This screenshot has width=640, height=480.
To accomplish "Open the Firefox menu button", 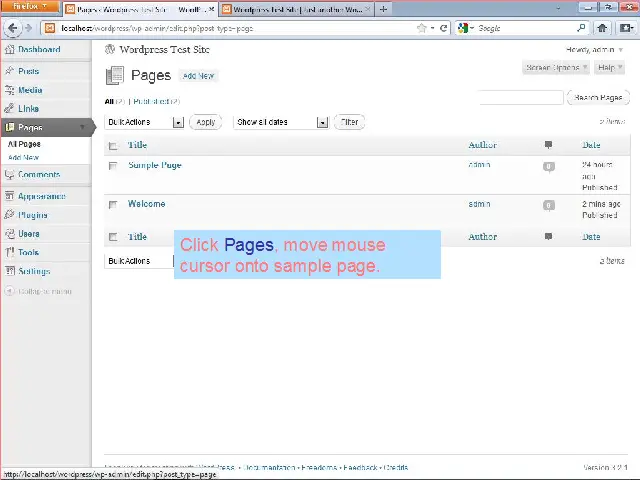I will click(30, 7).
